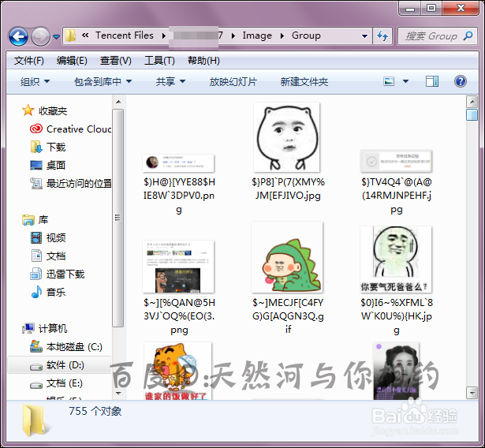This screenshot has height=448, width=485.
Task: Open help via the blue question icon
Action: tap(461, 81)
